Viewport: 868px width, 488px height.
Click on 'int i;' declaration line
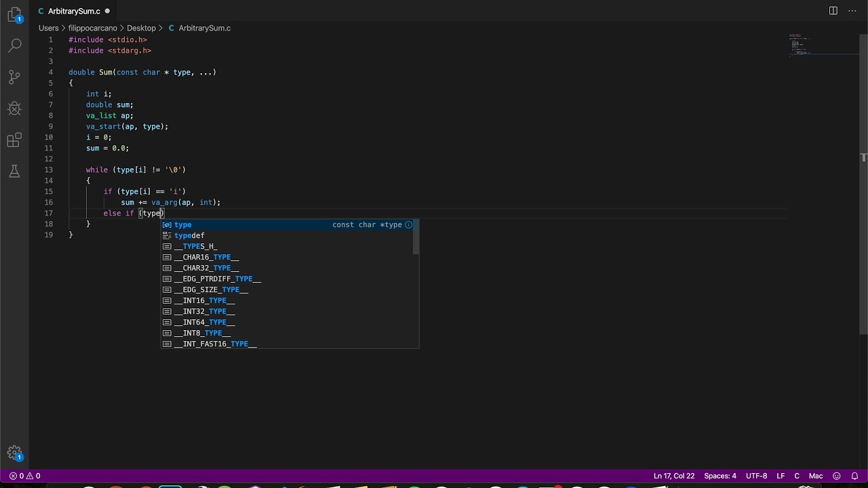(99, 94)
